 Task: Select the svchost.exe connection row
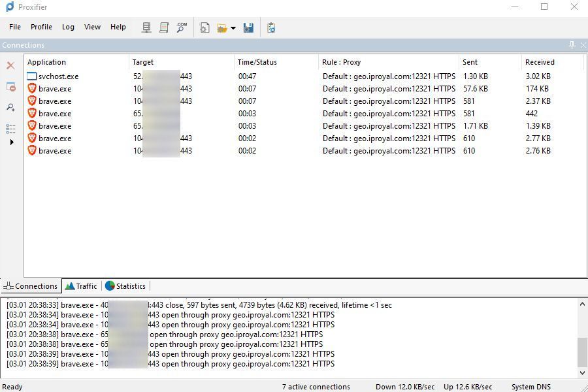tap(304, 76)
